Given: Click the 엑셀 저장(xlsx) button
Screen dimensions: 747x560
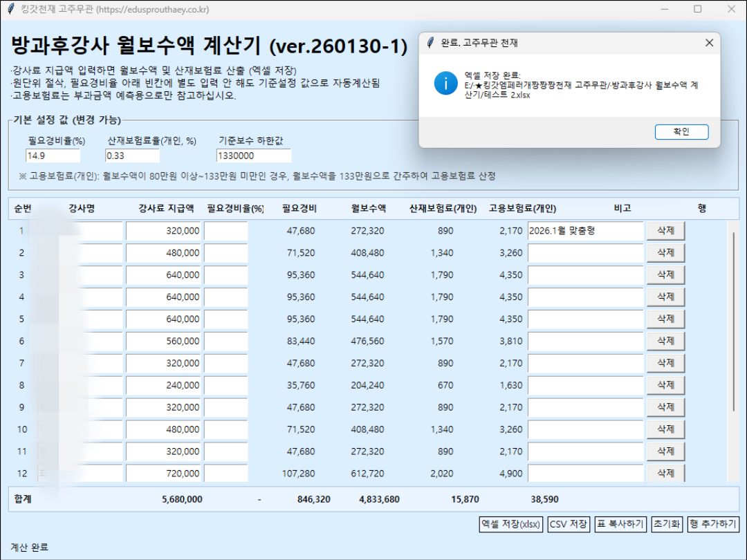Looking at the screenshot, I should 513,524.
